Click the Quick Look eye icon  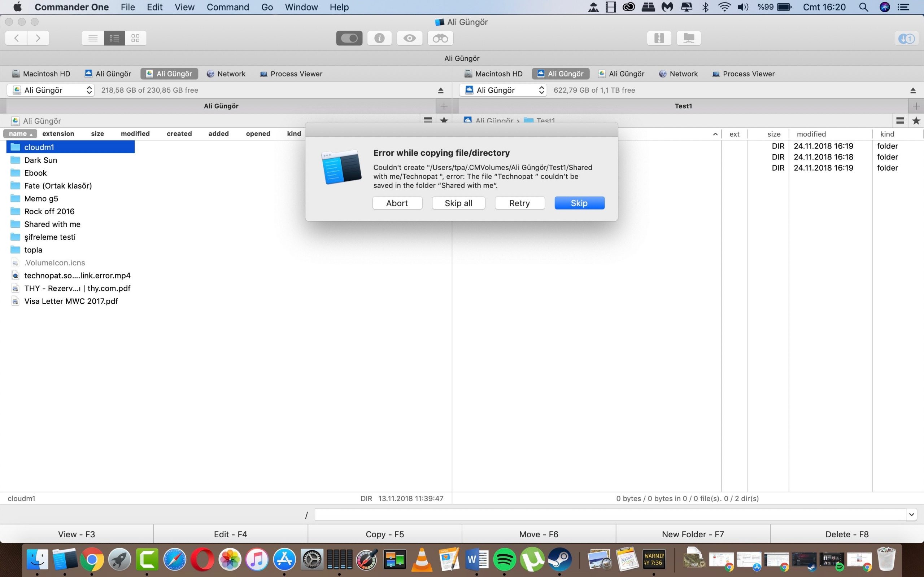click(x=409, y=38)
